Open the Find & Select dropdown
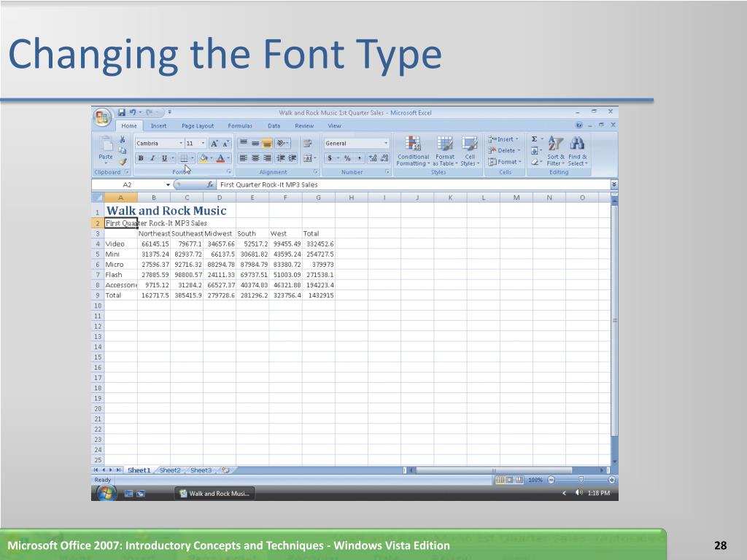747x560 pixels. [x=578, y=152]
